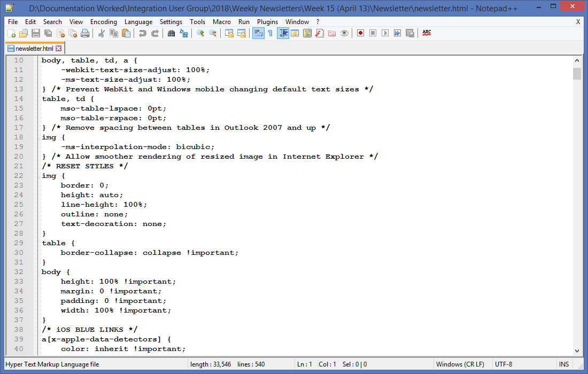The height and width of the screenshot is (374, 588).
Task: Open the Document Map panel icon
Action: pyautogui.click(x=308, y=33)
